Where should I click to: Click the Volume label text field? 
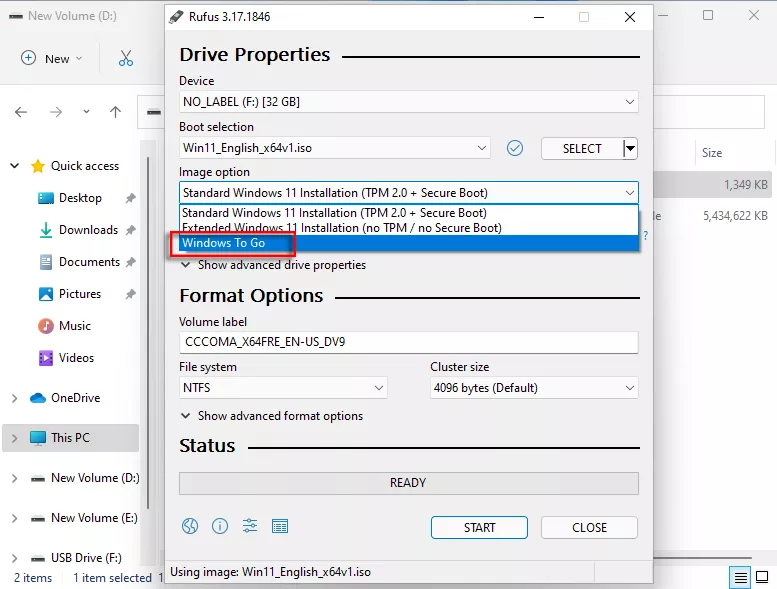click(408, 342)
